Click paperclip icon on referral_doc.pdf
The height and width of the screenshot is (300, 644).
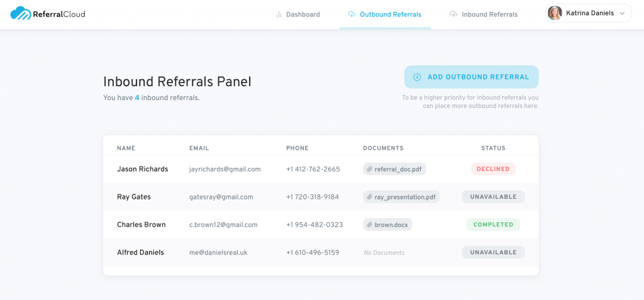pyautogui.click(x=369, y=169)
